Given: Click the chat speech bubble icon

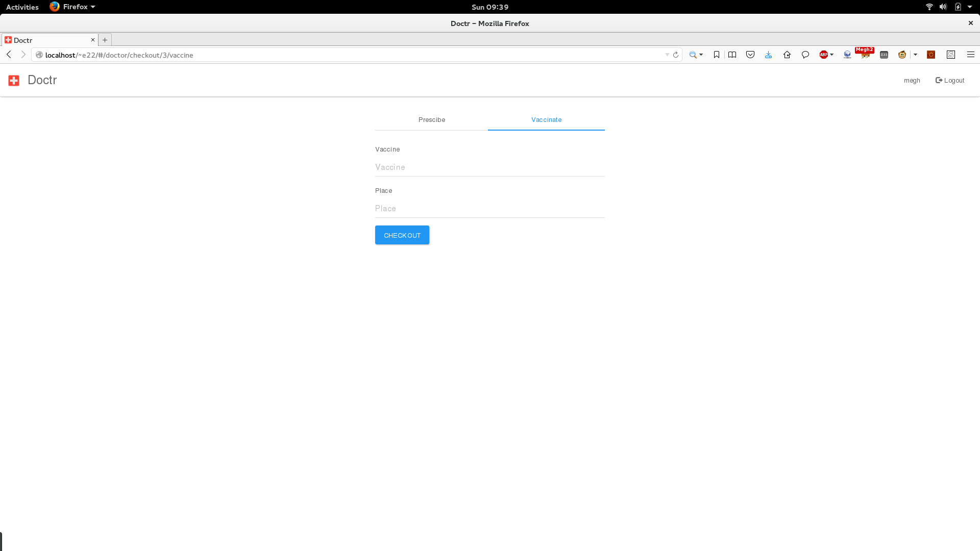Looking at the screenshot, I should point(805,55).
